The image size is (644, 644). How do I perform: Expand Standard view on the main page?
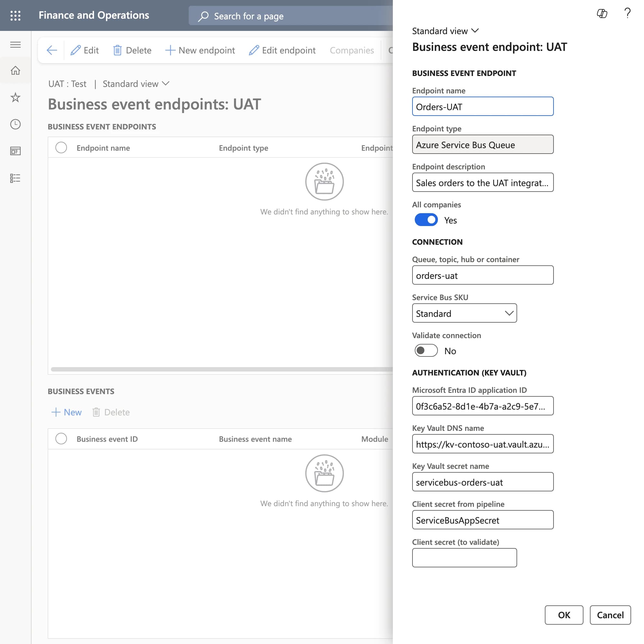136,84
